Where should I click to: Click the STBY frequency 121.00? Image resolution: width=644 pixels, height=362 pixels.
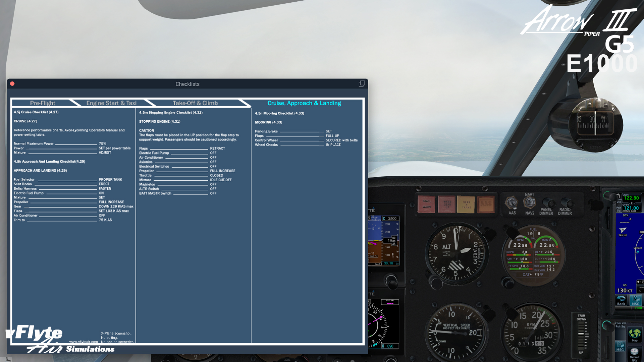click(x=631, y=208)
